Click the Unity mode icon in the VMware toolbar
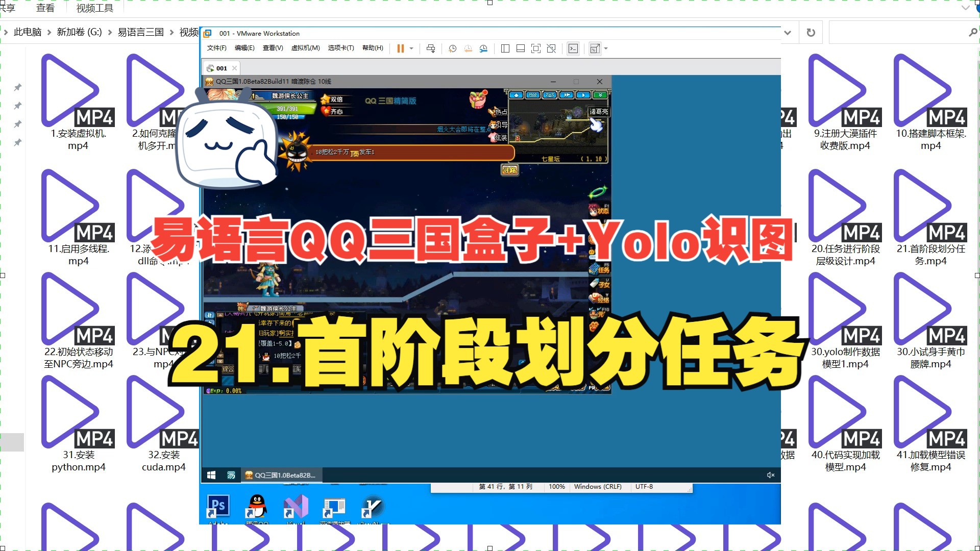This screenshot has height=551, width=980. 551,48
